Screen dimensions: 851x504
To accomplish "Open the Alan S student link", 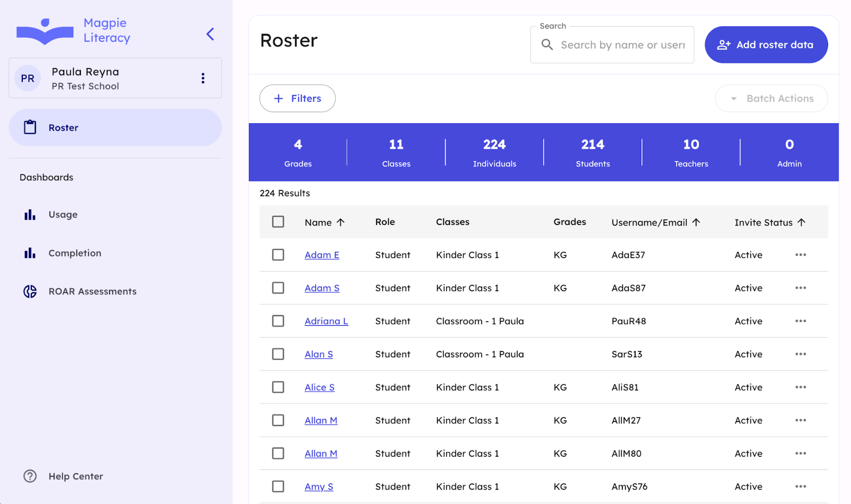I will [319, 355].
